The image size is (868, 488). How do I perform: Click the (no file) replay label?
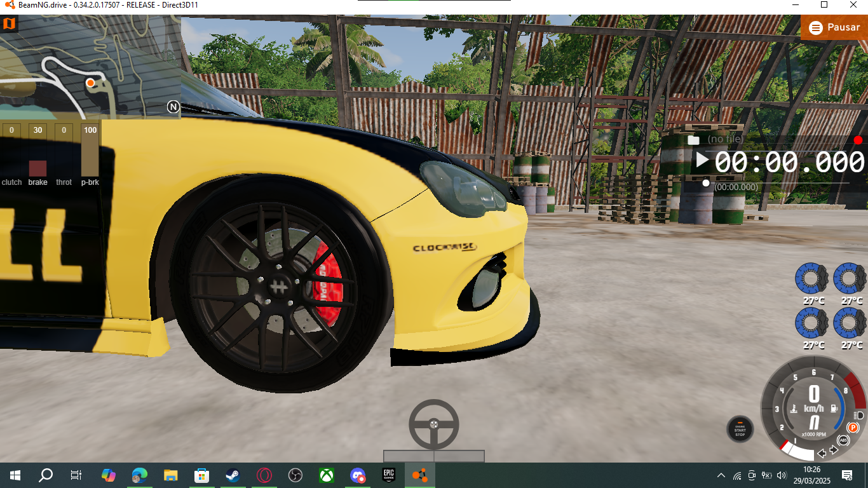point(726,139)
